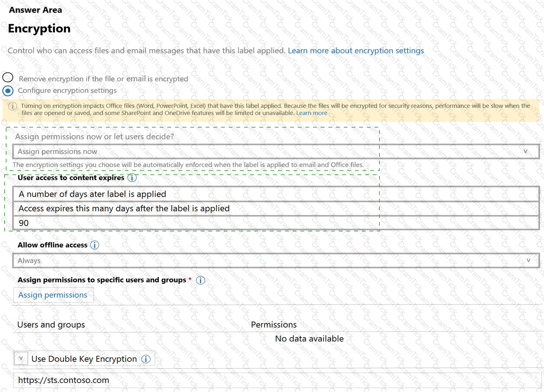Click info icon beside Use Double Key Encryption
The width and height of the screenshot is (544, 392).
click(x=146, y=359)
